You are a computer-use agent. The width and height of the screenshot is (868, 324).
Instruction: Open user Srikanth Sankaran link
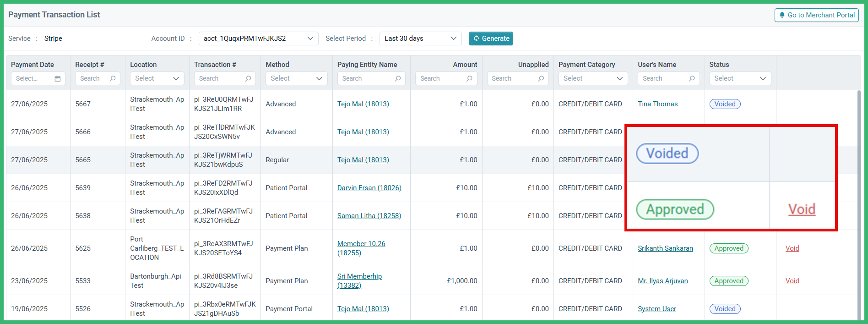[x=665, y=248]
